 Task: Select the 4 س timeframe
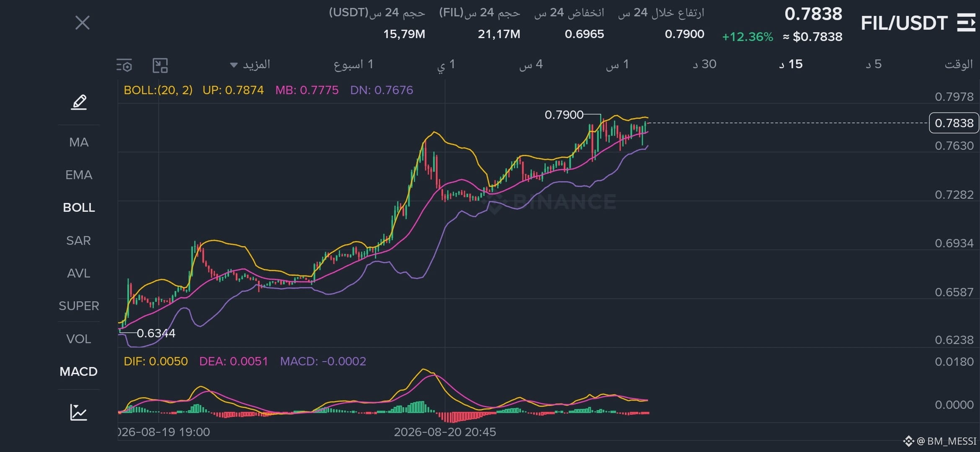[x=531, y=64]
